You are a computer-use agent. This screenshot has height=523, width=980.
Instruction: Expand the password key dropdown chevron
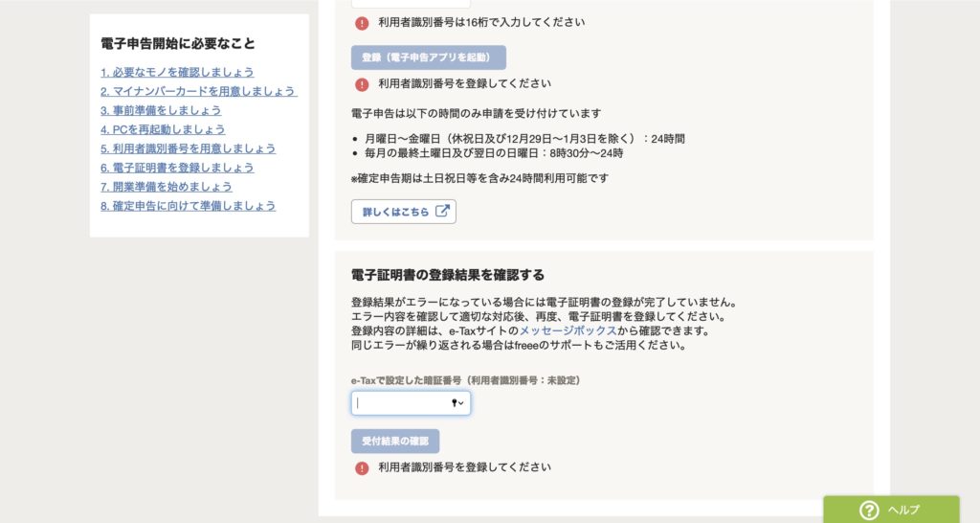(461, 403)
